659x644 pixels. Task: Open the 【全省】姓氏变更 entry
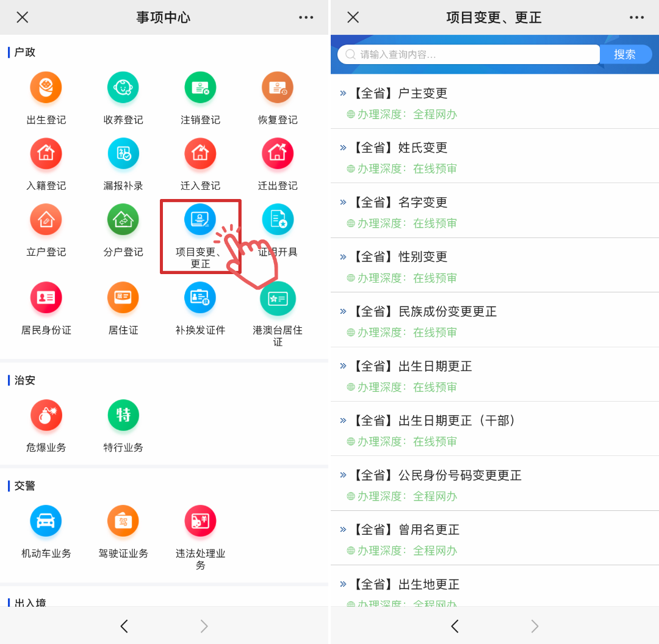(x=423, y=148)
